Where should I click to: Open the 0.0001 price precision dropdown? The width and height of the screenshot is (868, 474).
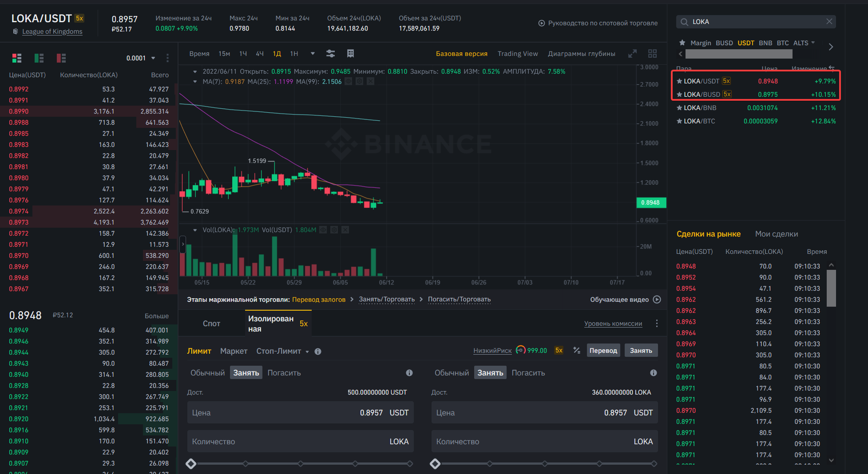[x=141, y=58]
